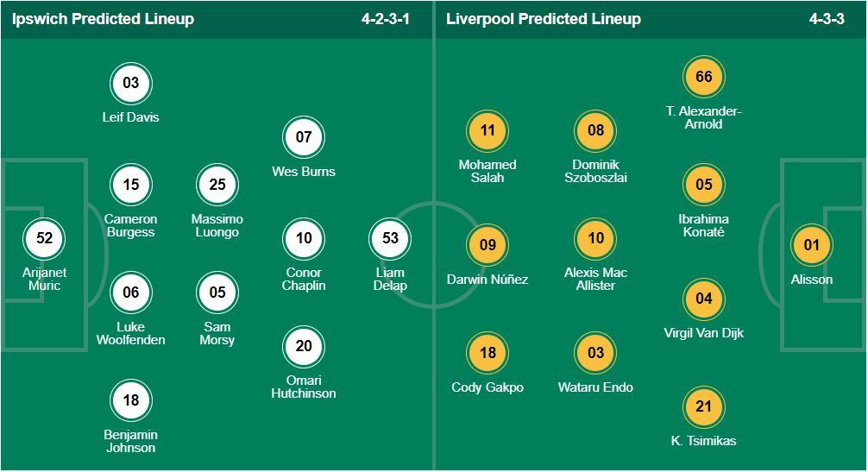This screenshot has height=472, width=868.
Task: Select the 4-2-3-1 formation label
Action: [x=386, y=19]
